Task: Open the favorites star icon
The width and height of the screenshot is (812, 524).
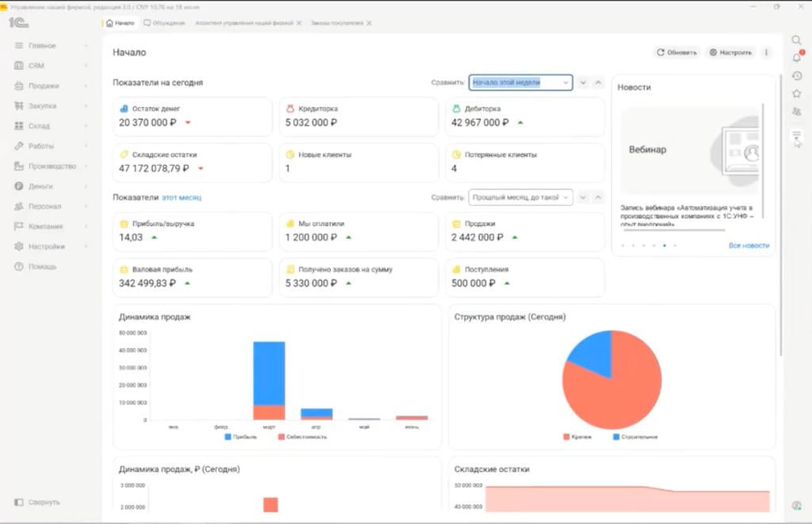Action: (797, 94)
